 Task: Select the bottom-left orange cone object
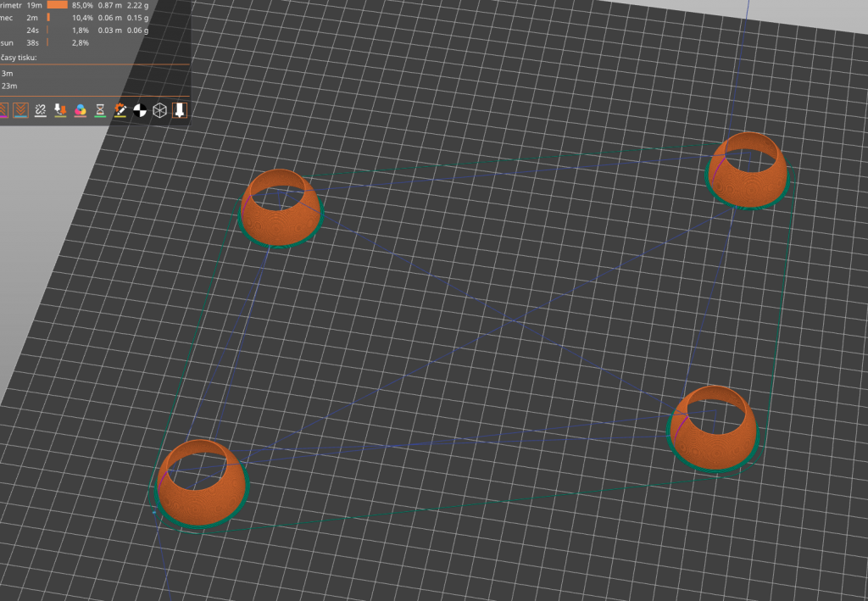[x=202, y=487]
